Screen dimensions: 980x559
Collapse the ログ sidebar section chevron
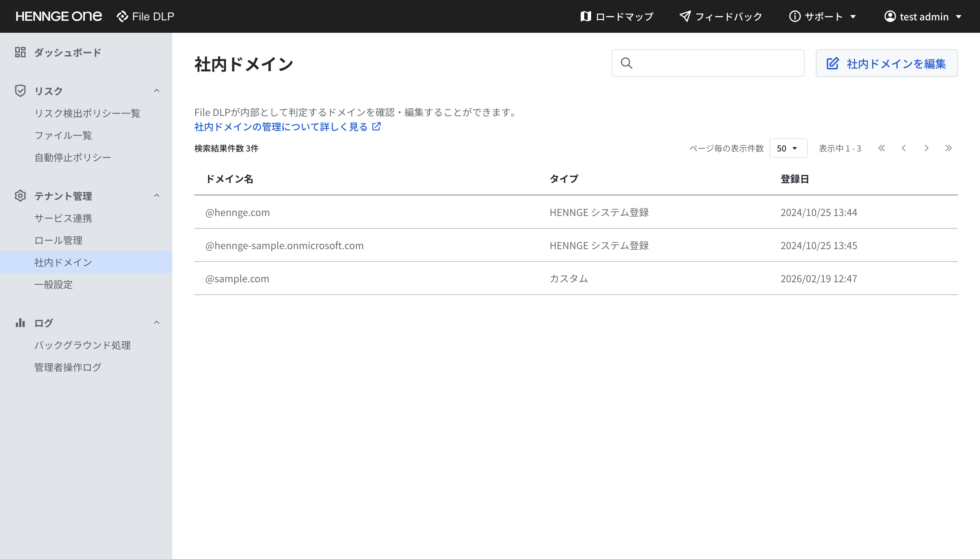pos(157,323)
